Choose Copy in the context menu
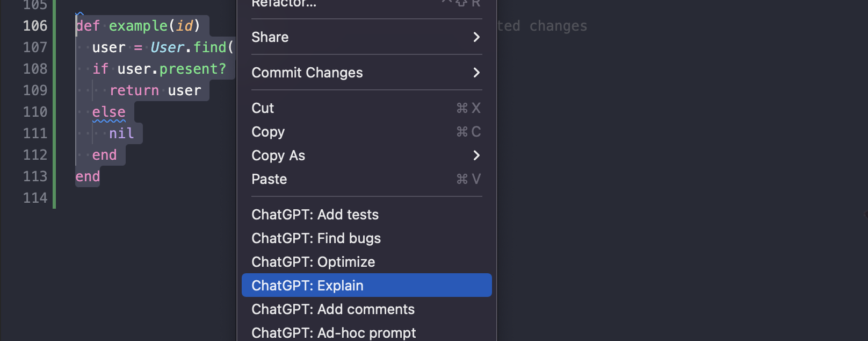This screenshot has height=341, width=868. tap(268, 132)
